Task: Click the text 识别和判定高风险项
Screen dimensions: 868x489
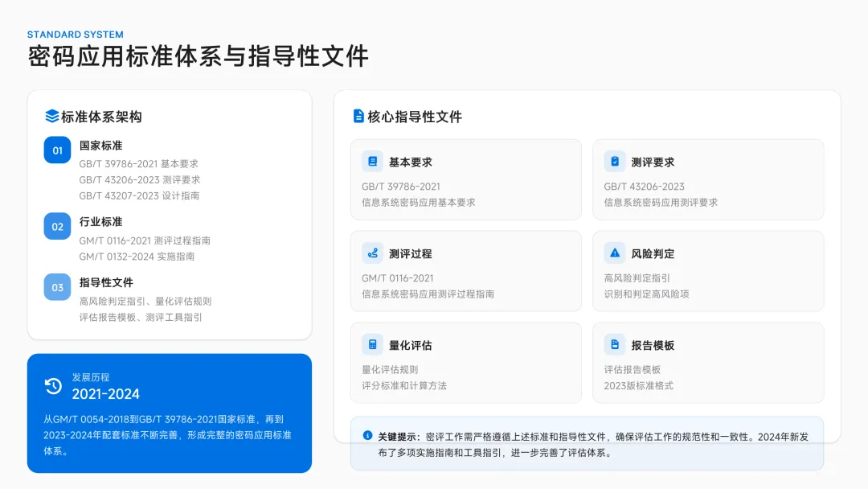Action: pyautogui.click(x=646, y=294)
